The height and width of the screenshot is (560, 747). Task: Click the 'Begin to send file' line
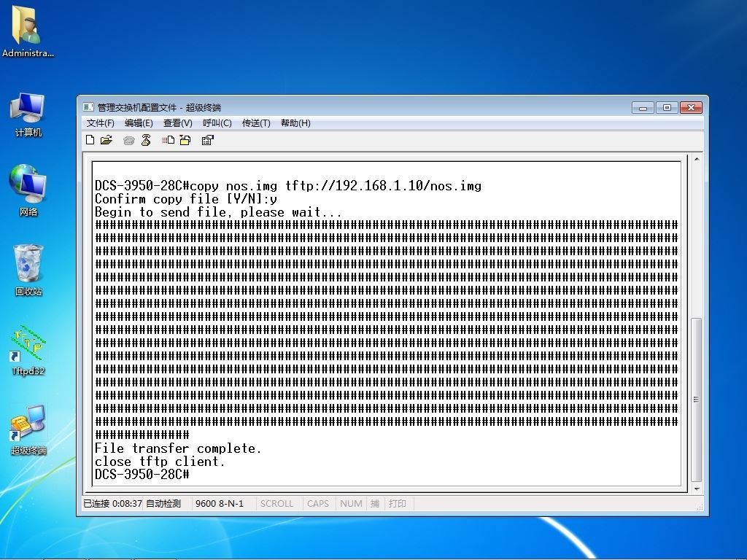218,212
